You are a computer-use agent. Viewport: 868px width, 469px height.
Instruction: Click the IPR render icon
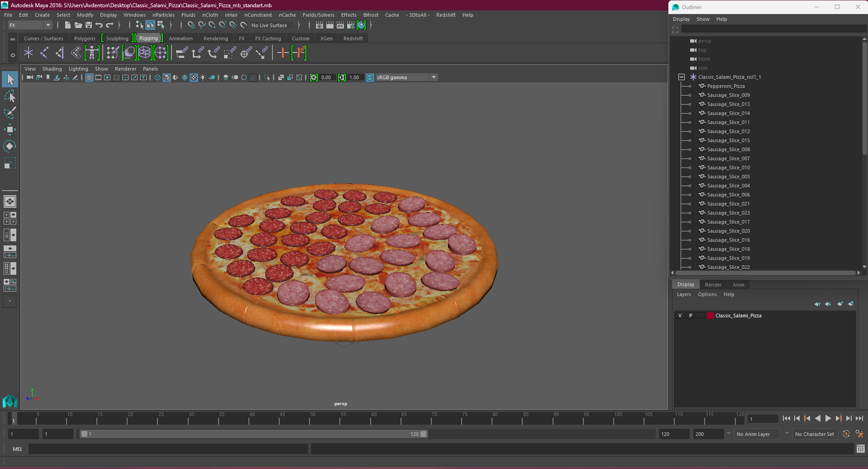[340, 25]
